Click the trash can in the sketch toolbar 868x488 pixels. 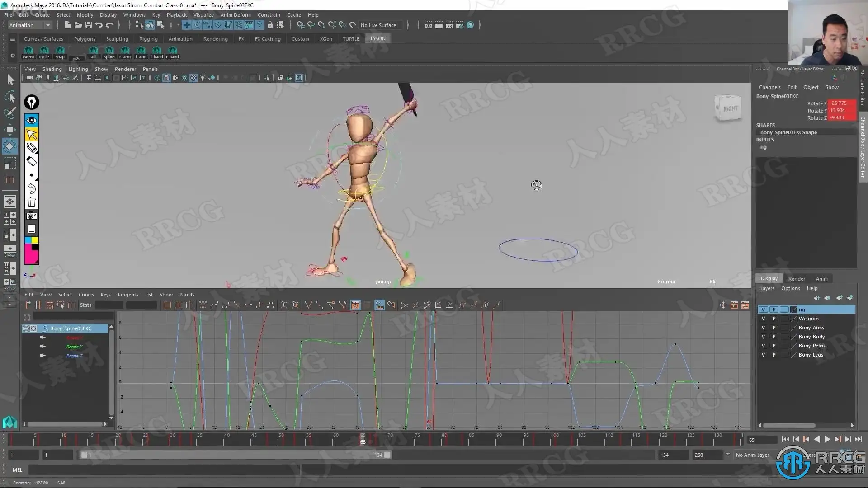coord(32,202)
